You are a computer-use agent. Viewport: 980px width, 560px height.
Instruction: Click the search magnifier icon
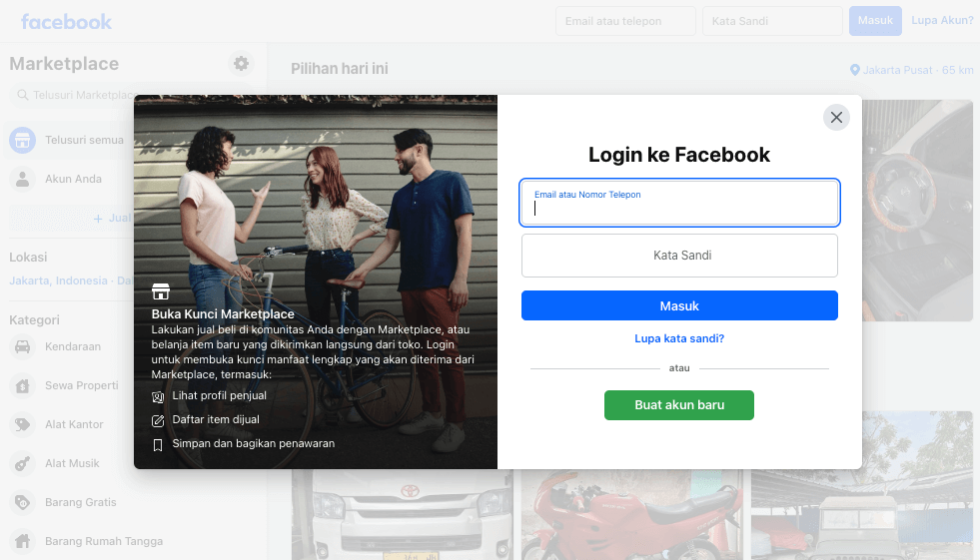point(23,95)
